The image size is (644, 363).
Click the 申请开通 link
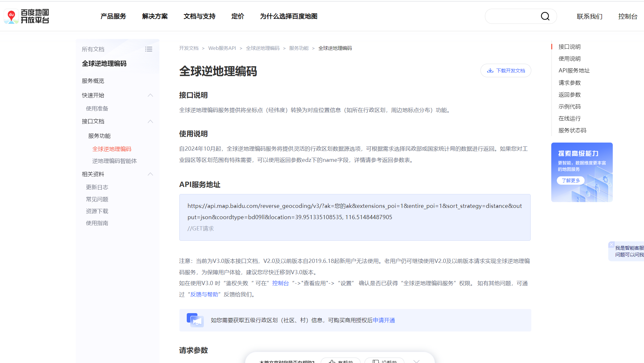[x=384, y=320]
